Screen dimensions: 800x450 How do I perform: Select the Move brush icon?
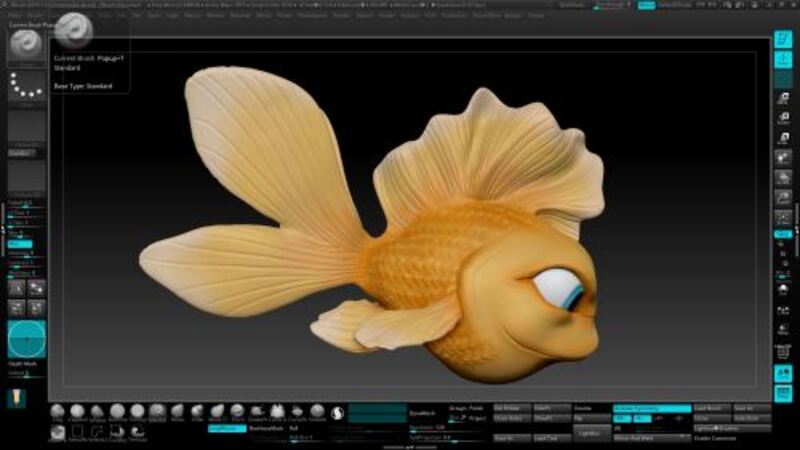[177, 412]
